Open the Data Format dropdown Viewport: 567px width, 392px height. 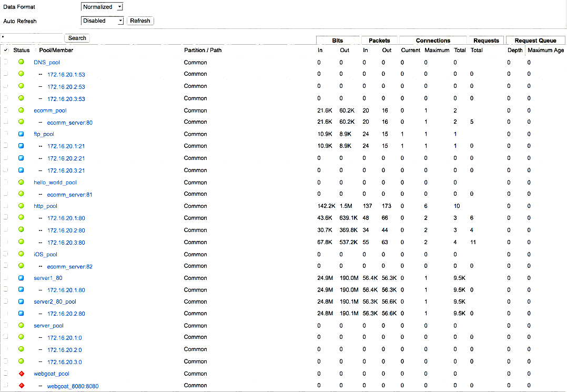[102, 7]
